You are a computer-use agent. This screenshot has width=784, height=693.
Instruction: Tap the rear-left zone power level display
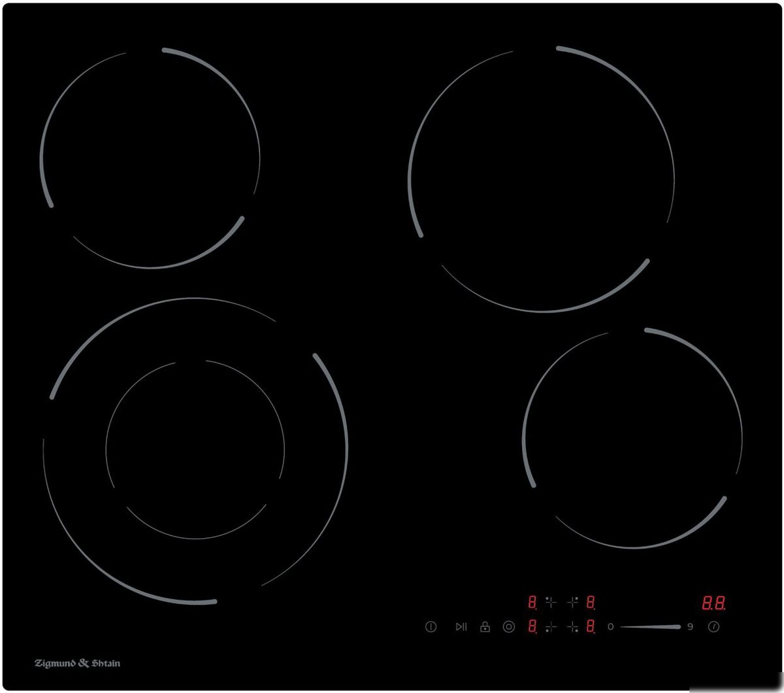[532, 602]
